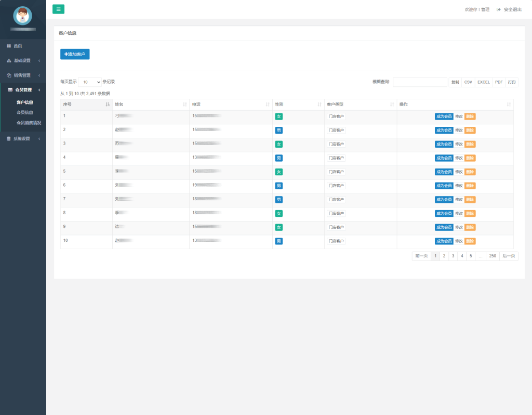Click 修改 for row 10
532x415 pixels.
459,241
